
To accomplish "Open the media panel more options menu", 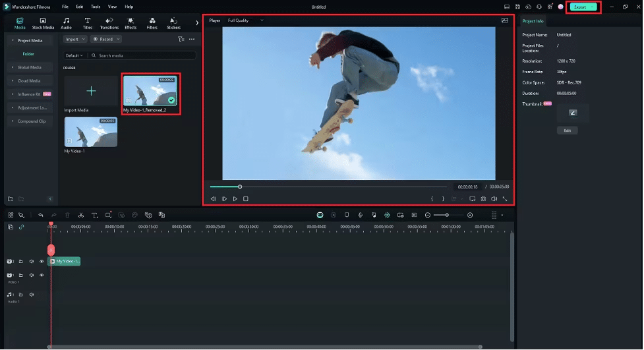I will pos(192,39).
